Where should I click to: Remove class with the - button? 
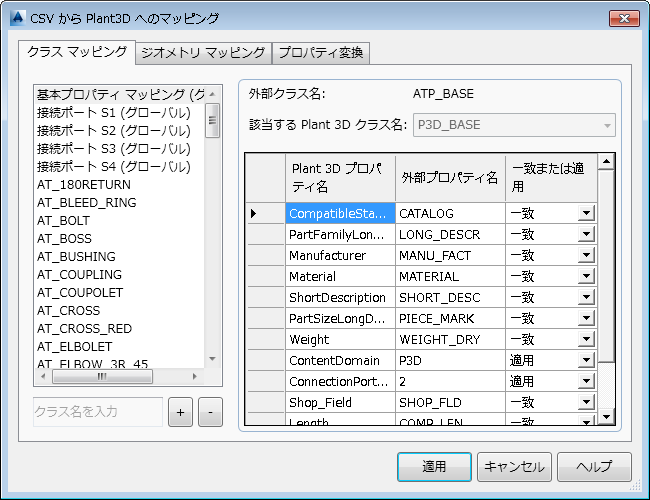tap(211, 412)
